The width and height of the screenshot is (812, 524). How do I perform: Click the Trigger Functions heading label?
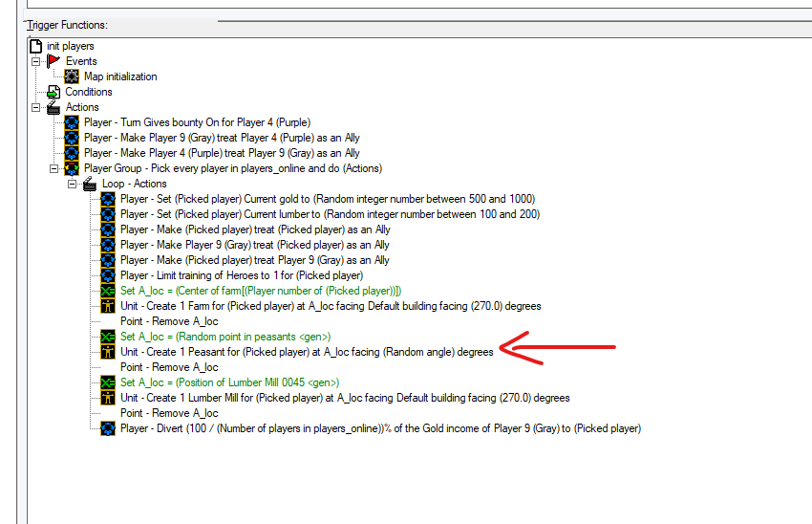click(67, 25)
